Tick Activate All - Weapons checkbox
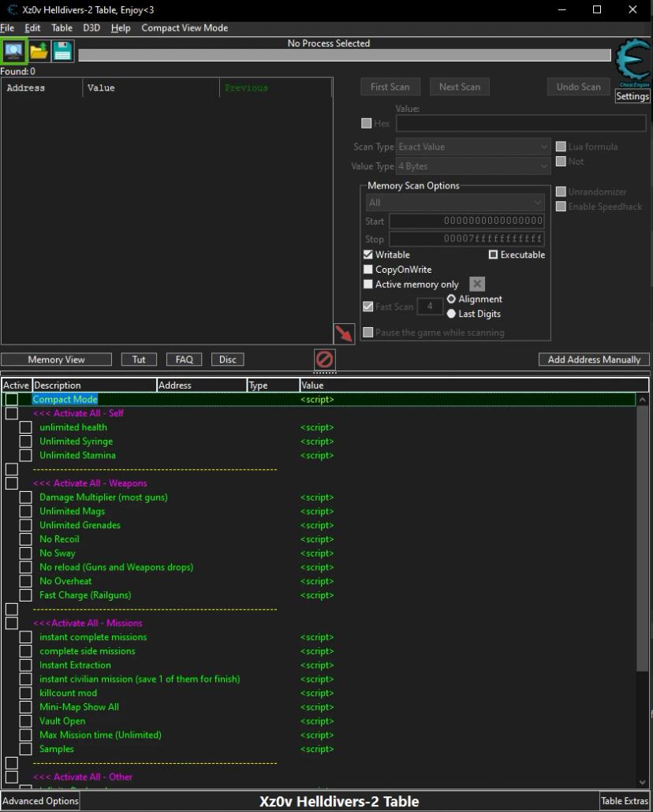The height and width of the screenshot is (812, 653). (11, 483)
